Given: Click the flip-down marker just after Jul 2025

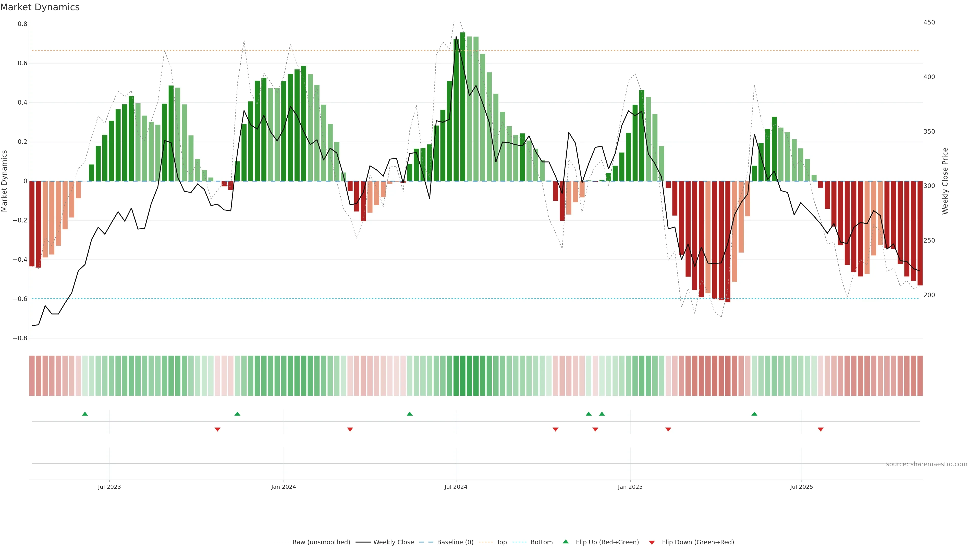Looking at the screenshot, I should point(820,429).
